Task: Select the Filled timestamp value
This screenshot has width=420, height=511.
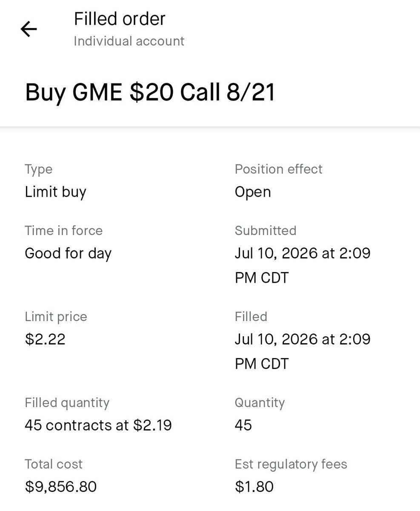Action: pos(303,351)
